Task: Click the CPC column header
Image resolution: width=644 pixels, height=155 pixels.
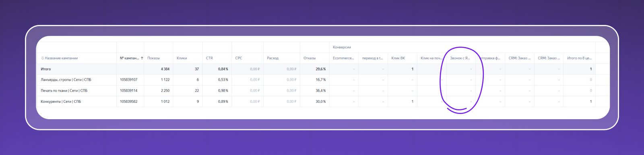Action: 239,58
